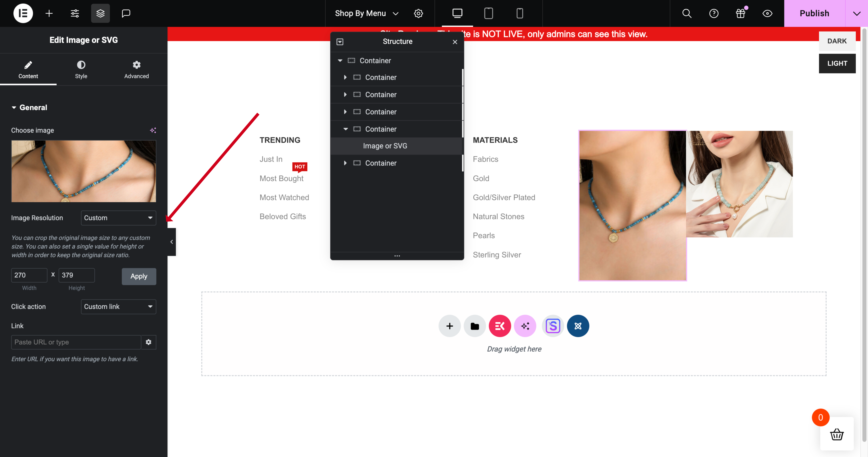Click the Natural Stones link
Screen dimensions: 868x457
[x=499, y=217]
